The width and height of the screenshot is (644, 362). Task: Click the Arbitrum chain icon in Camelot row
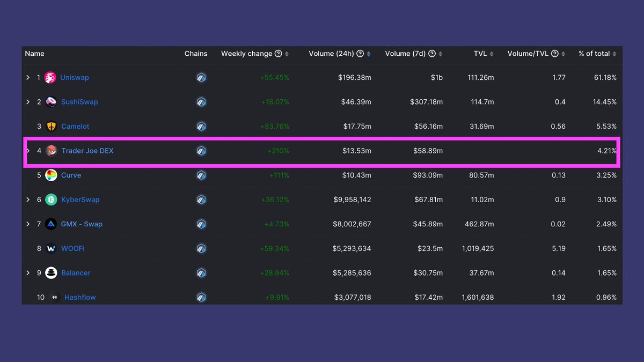[x=201, y=127]
